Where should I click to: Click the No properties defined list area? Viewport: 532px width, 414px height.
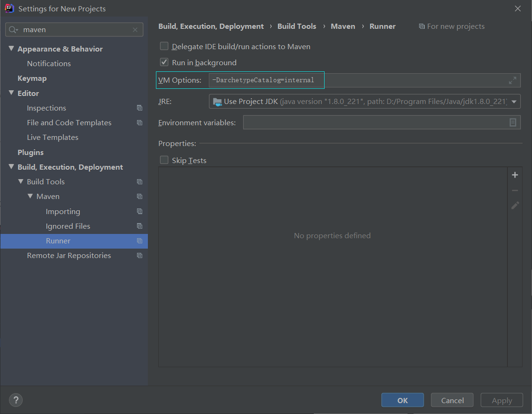333,267
